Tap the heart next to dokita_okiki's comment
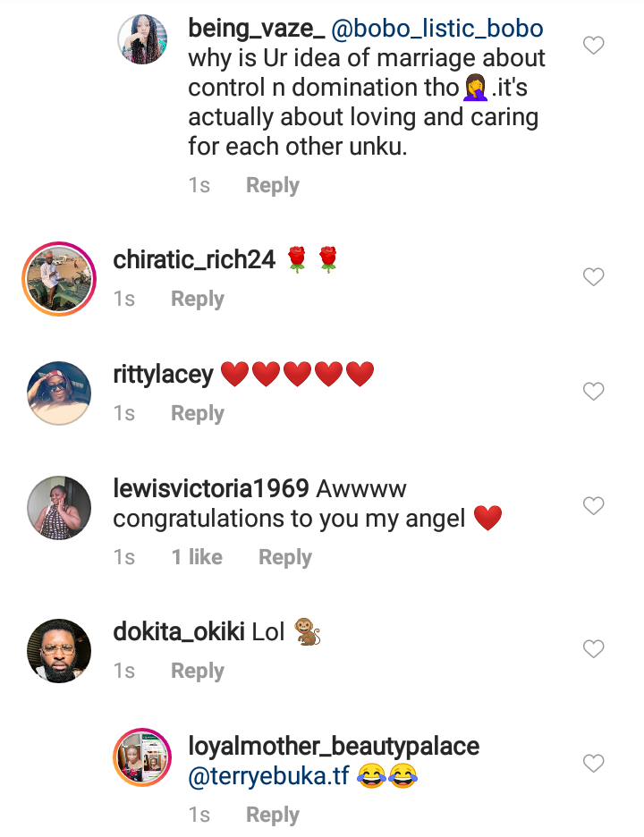 (x=594, y=649)
